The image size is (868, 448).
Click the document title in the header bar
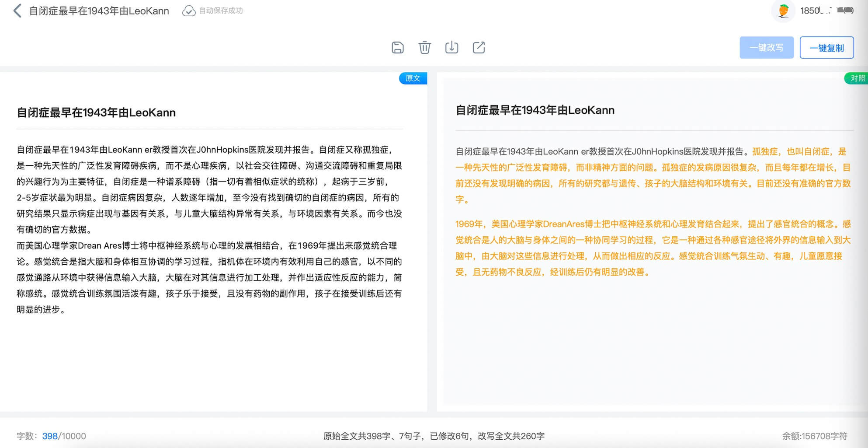click(99, 11)
